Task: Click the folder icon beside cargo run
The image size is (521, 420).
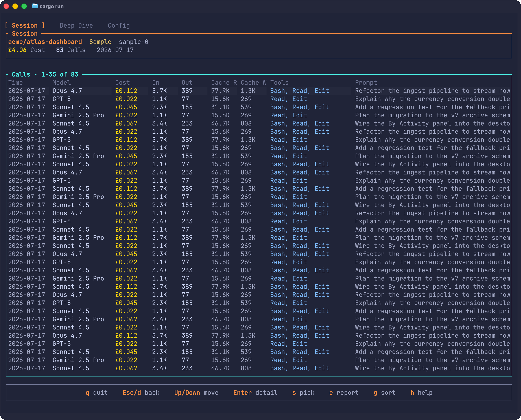Action: 35,6
